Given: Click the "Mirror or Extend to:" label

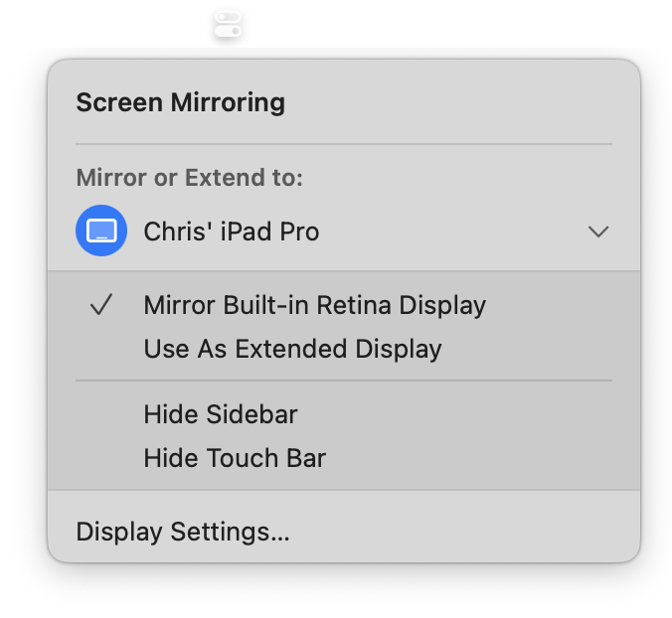Looking at the screenshot, I should click(189, 178).
